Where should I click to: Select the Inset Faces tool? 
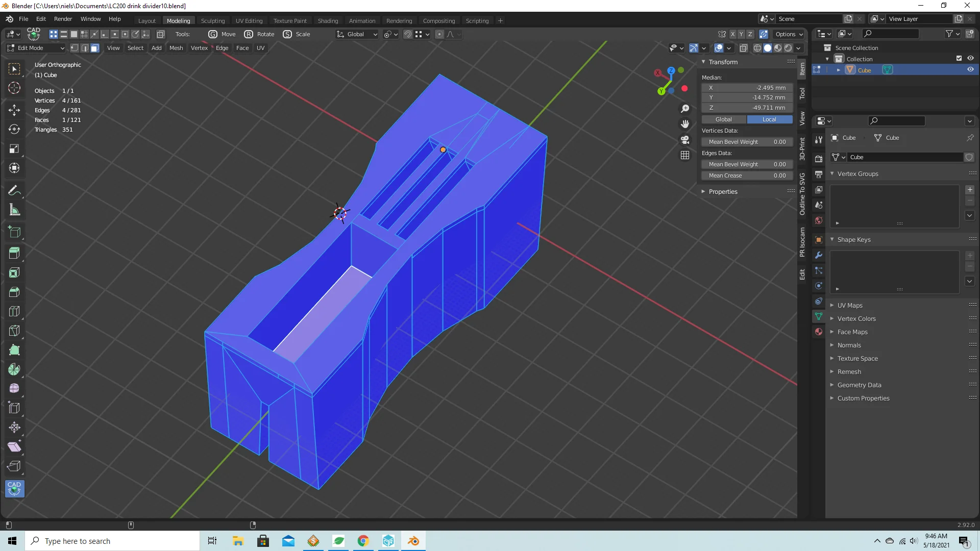pyautogui.click(x=14, y=272)
